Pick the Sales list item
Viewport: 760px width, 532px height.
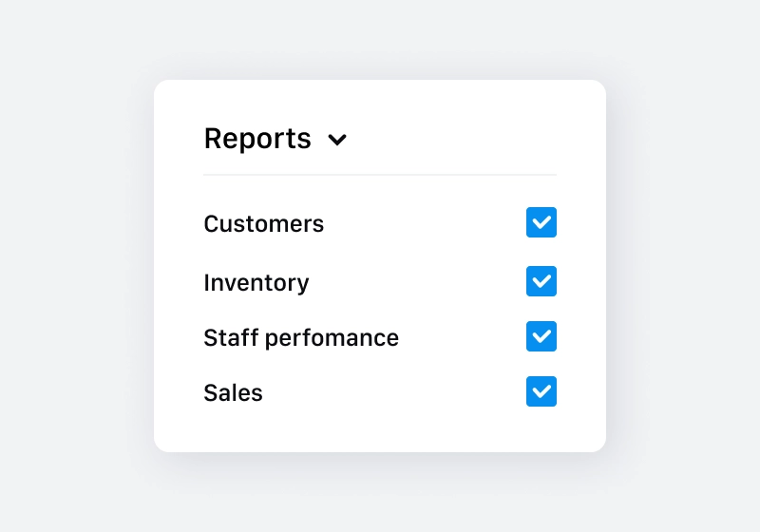click(233, 392)
